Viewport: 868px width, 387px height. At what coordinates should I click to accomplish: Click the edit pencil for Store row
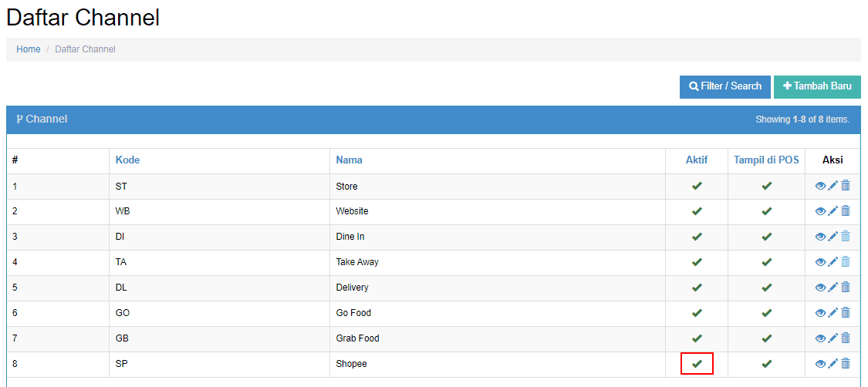pos(833,186)
